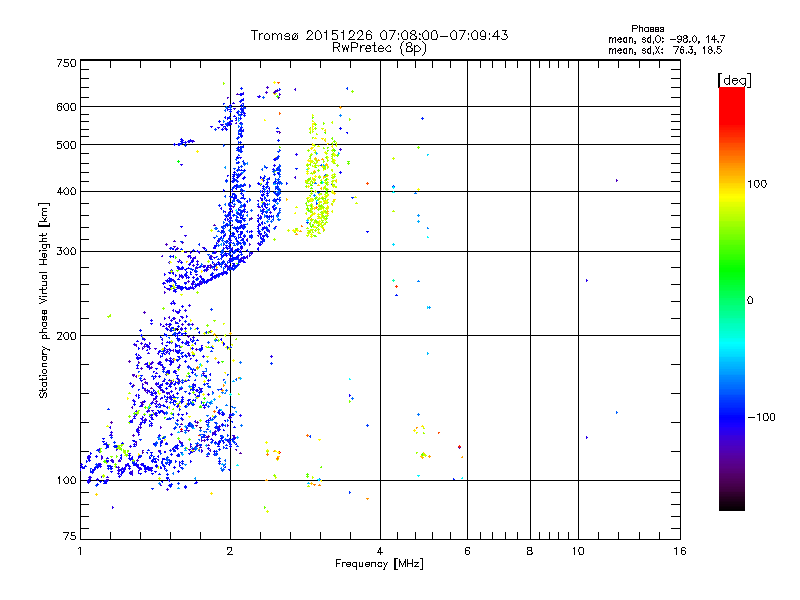
Task: Click the '[deg]' colorbar unit label
Action: [734, 80]
